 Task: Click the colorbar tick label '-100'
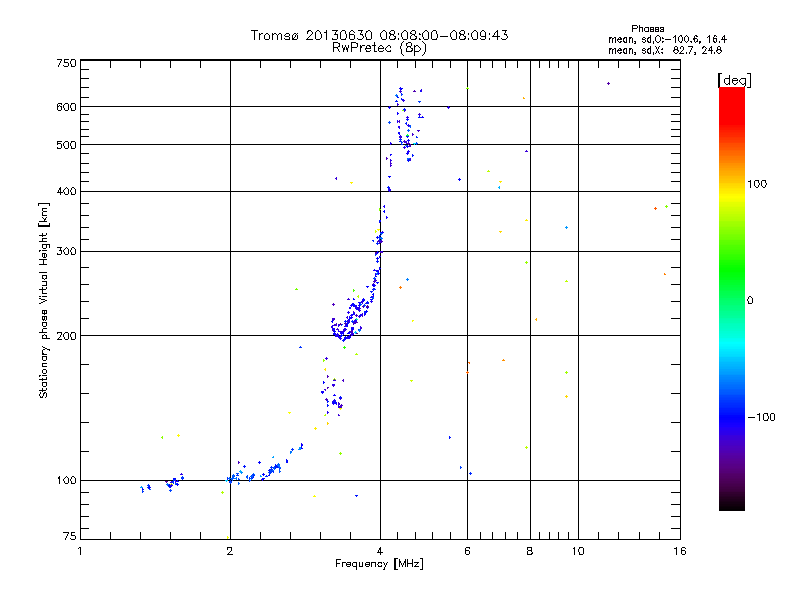[x=761, y=417]
